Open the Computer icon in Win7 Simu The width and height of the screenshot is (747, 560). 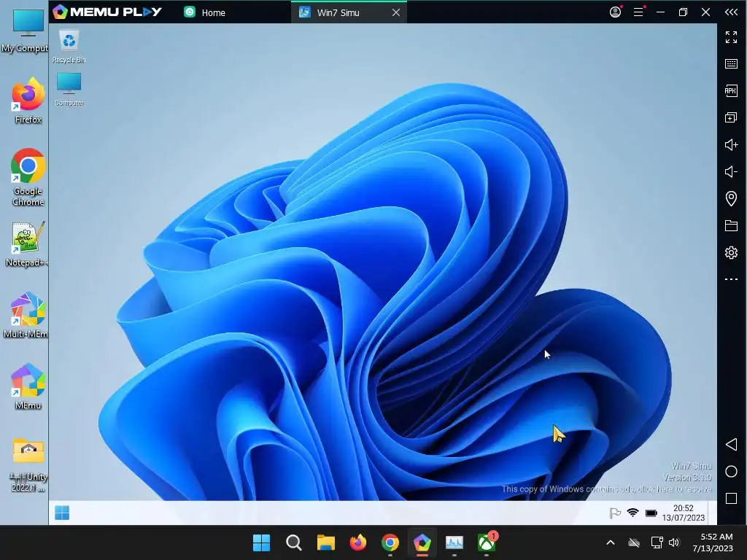[x=69, y=89]
